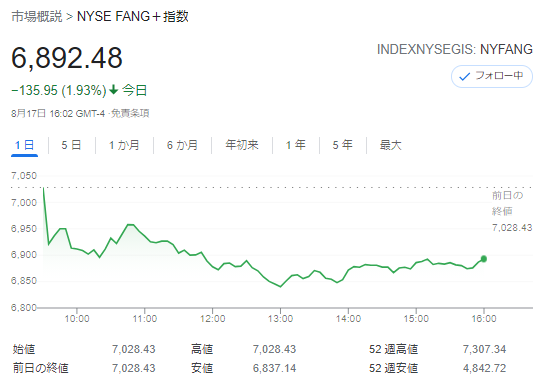
Task: Click the 10:00 time axis label
Action: pyautogui.click(x=77, y=319)
